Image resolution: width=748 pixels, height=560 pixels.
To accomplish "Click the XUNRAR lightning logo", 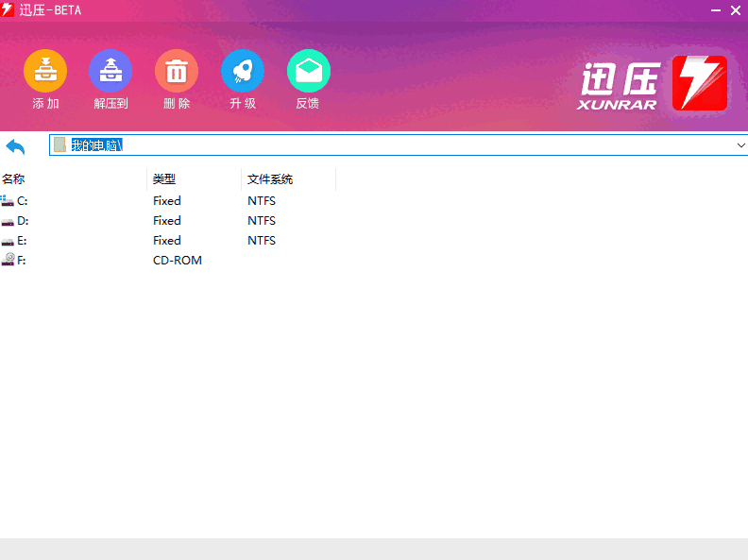I will (699, 84).
